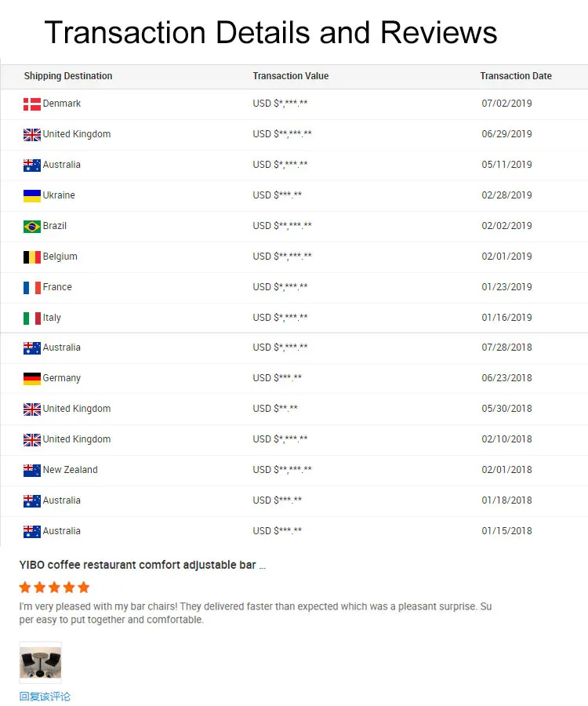Screen dimensions: 588x706
Task: Select the 07/02/2019 transaction date
Action: [x=506, y=104]
